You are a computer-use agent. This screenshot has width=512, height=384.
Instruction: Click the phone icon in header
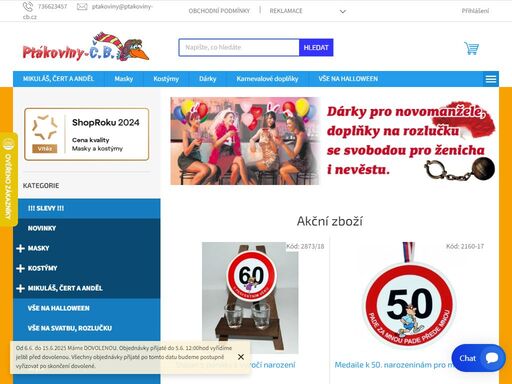28,6
